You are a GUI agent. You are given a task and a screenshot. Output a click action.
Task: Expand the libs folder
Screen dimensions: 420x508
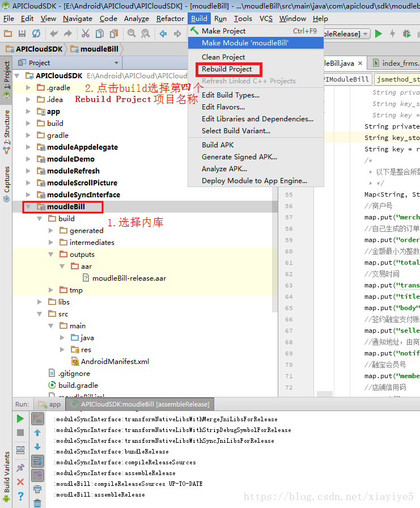coord(39,302)
